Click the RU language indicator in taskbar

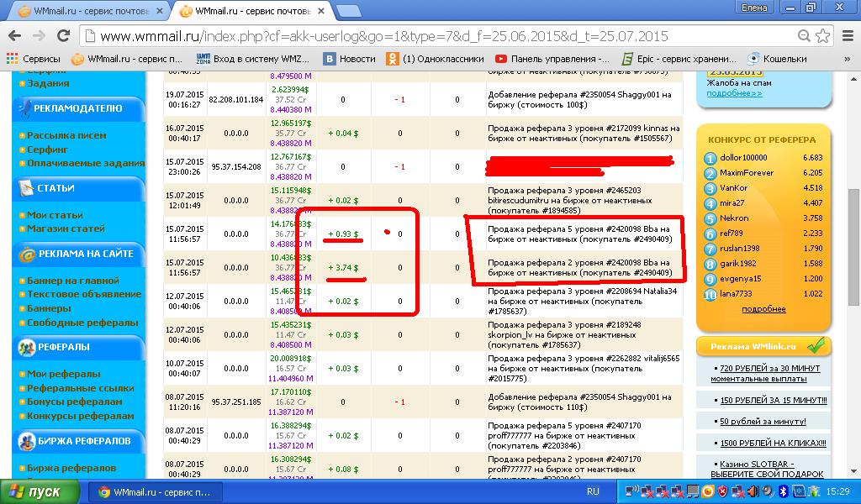click(x=593, y=491)
